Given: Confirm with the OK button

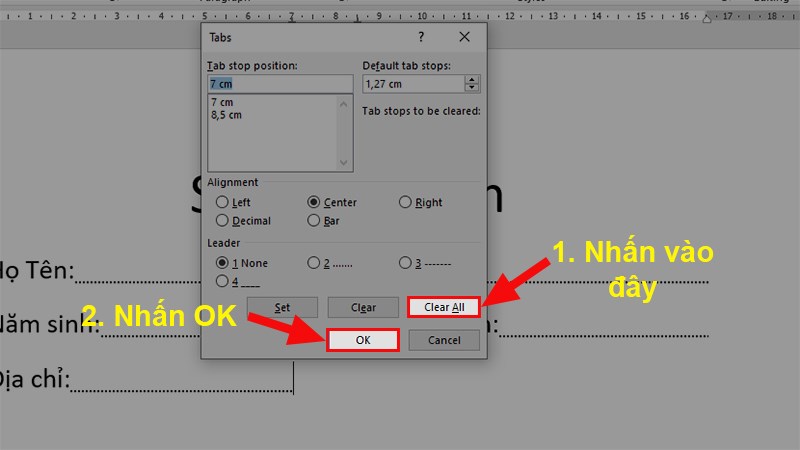Looking at the screenshot, I should click(x=363, y=340).
